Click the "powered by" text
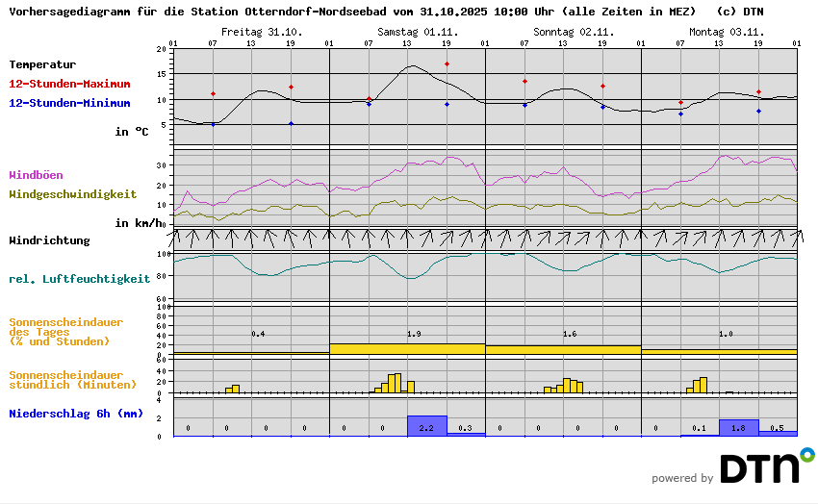 (682, 478)
